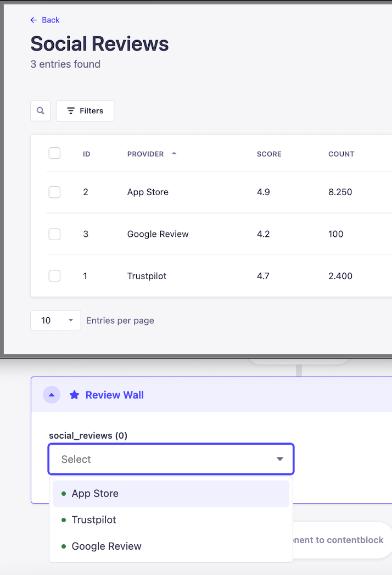This screenshot has width=392, height=575.
Task: Choose Trustpilot from the dropdown list
Action: coord(171,520)
